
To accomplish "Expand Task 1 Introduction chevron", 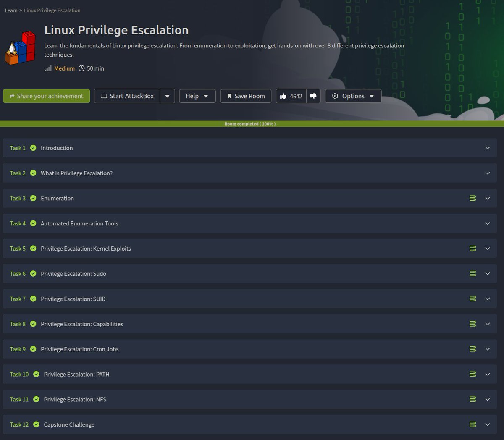I will tap(488, 148).
